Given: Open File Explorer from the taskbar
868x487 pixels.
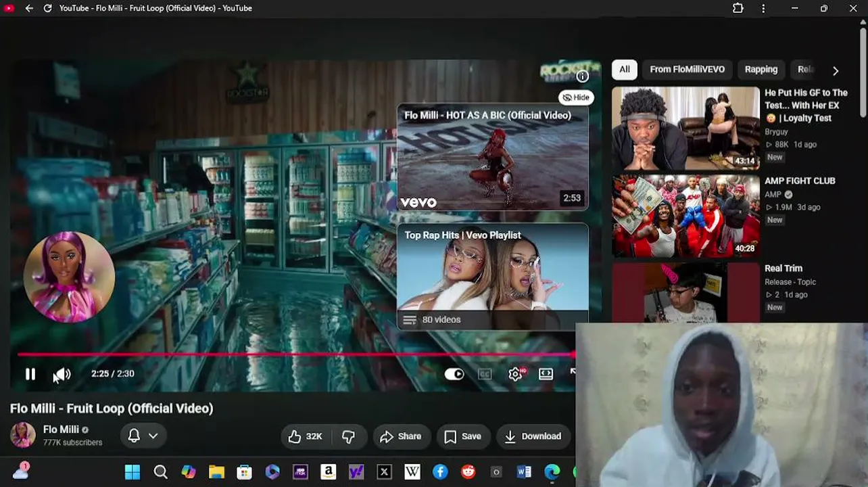Looking at the screenshot, I should pos(216,472).
